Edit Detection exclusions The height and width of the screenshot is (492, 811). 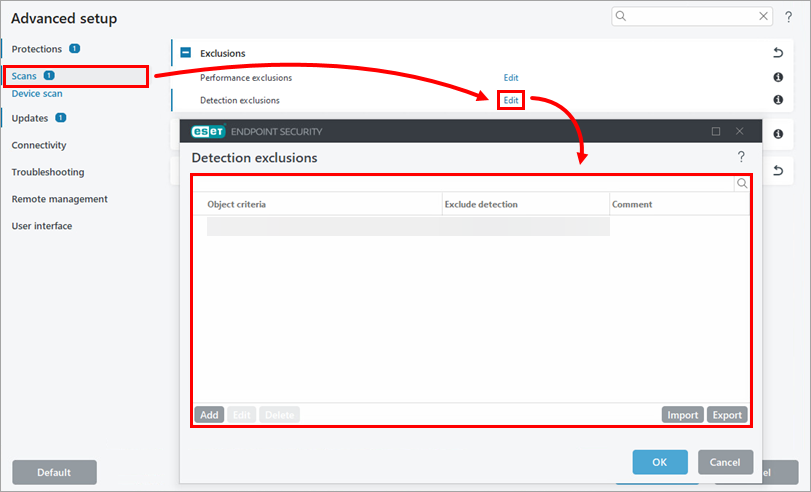coord(511,100)
